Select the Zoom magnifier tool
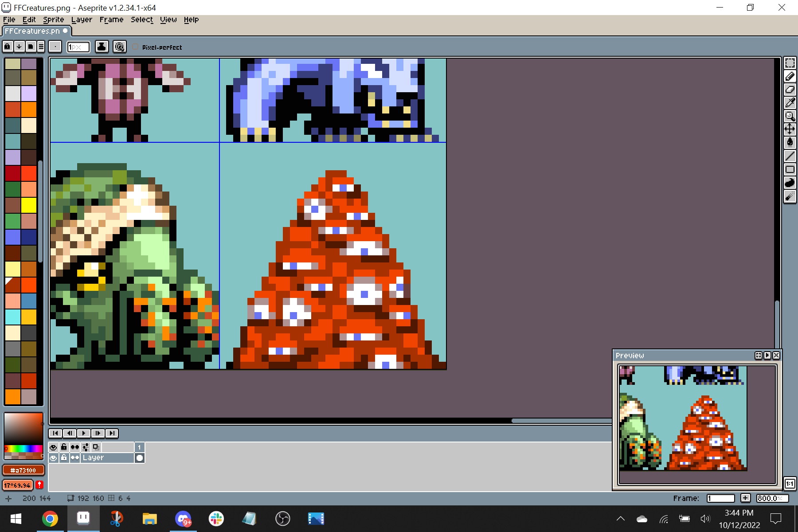 pyautogui.click(x=790, y=116)
